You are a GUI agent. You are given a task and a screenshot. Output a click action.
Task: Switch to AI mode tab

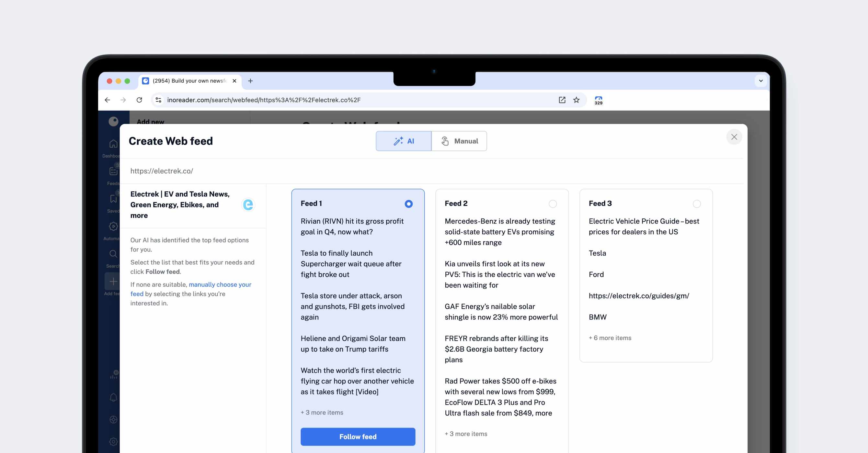[x=404, y=141]
